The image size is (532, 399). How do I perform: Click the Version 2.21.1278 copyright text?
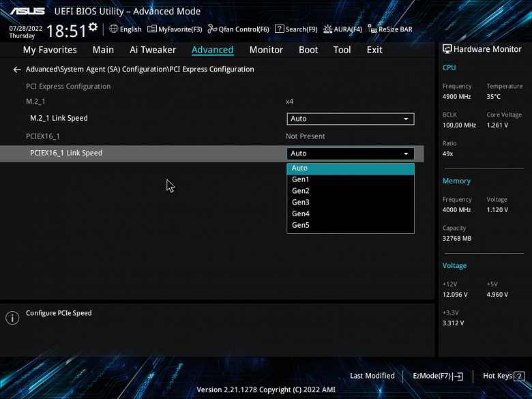[266, 390]
